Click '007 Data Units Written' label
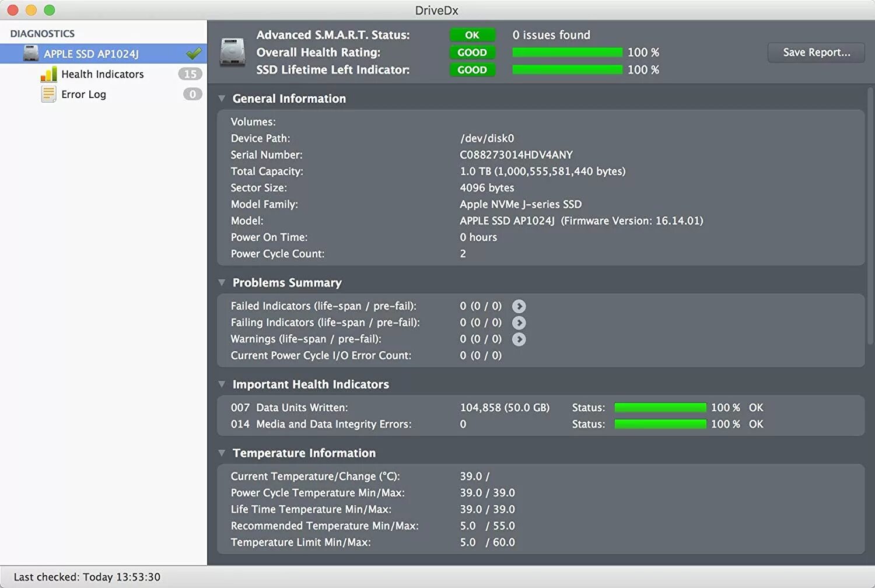The width and height of the screenshot is (875, 588). pyautogui.click(x=289, y=408)
